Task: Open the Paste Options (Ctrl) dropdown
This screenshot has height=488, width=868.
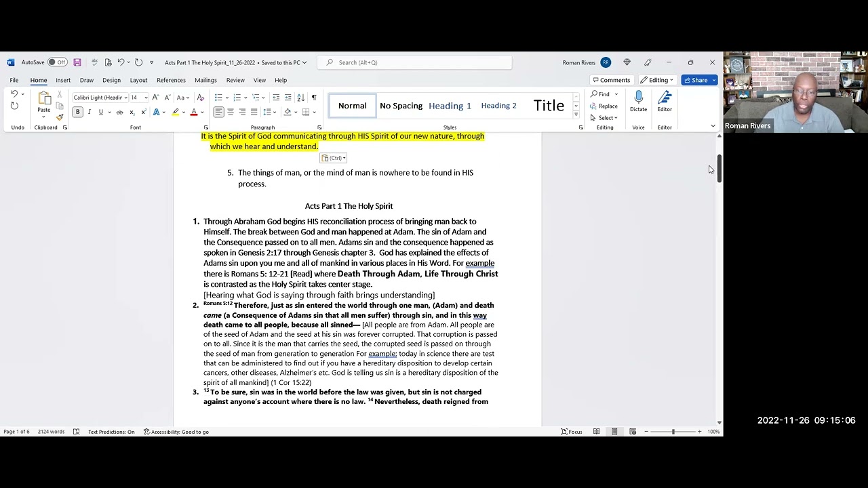Action: click(334, 158)
